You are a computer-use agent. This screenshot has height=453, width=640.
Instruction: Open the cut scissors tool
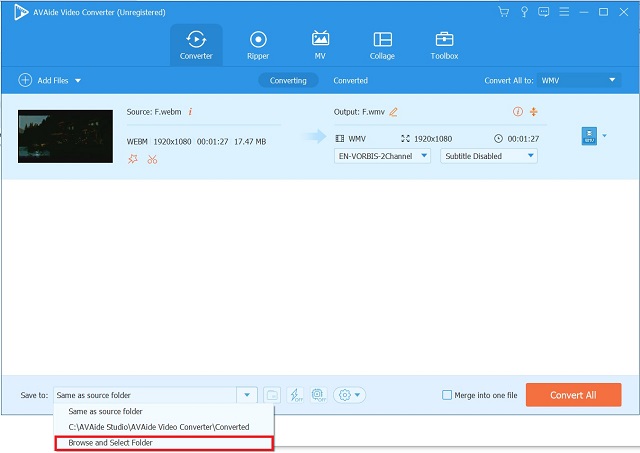point(152,159)
